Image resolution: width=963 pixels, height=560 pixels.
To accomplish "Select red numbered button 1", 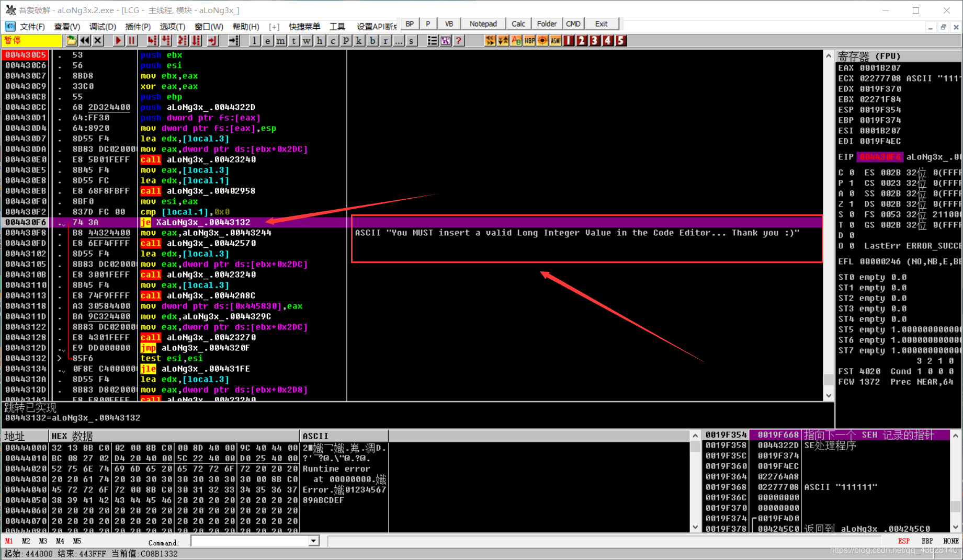I will tap(569, 40).
